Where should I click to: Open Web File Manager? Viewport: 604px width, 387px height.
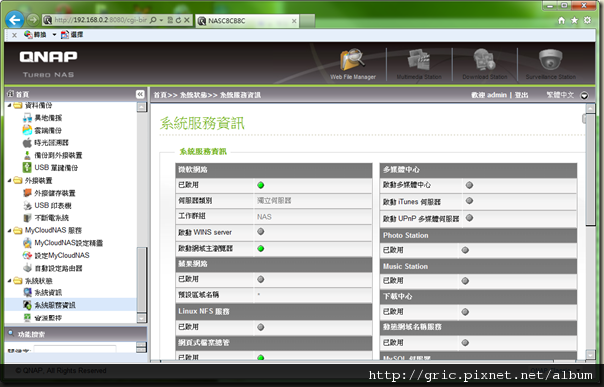pyautogui.click(x=352, y=64)
